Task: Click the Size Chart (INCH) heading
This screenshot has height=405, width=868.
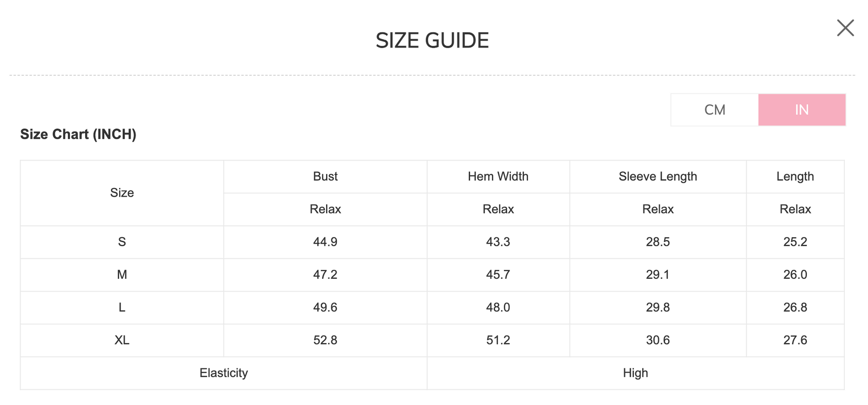Action: coord(79,134)
